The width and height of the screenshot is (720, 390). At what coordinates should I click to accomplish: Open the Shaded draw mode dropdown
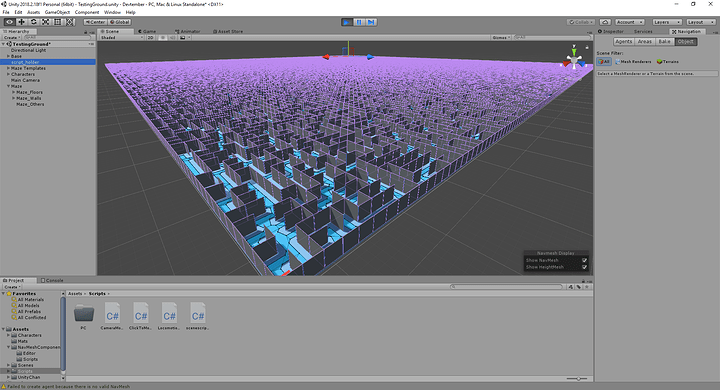[x=121, y=38]
